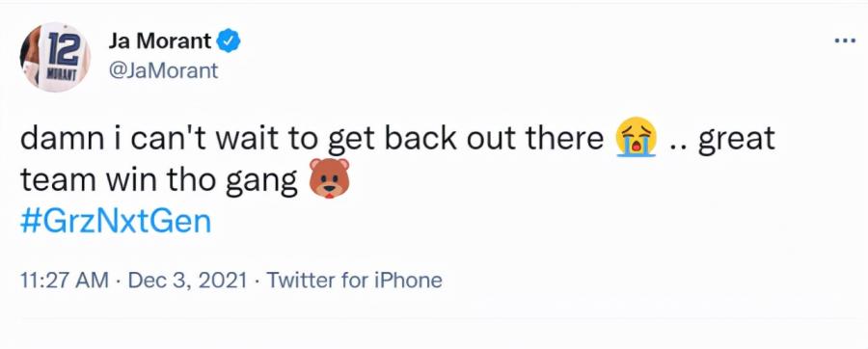Screen dimensions: 868x349
Task: Click the word great in the tweet
Action: (736, 140)
